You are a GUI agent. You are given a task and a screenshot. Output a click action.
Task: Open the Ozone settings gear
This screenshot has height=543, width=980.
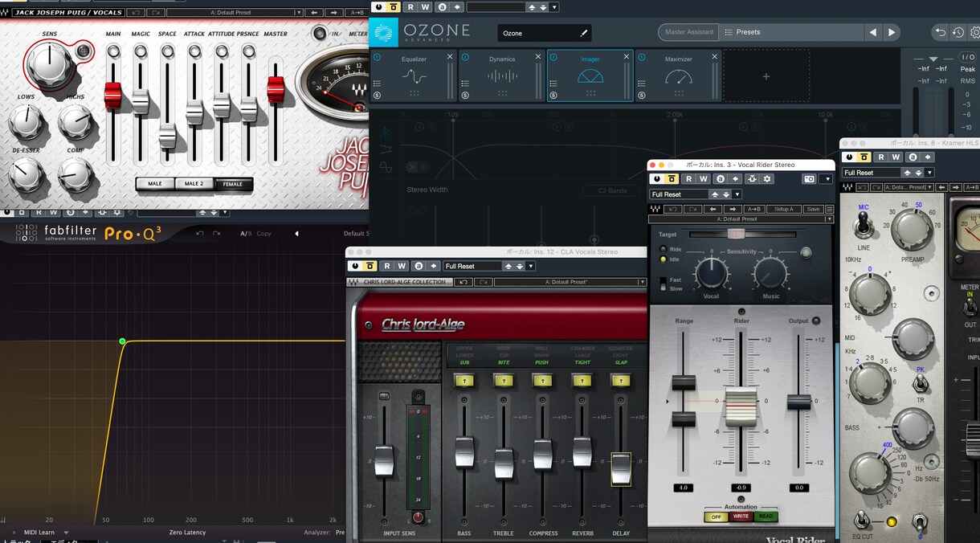(975, 33)
